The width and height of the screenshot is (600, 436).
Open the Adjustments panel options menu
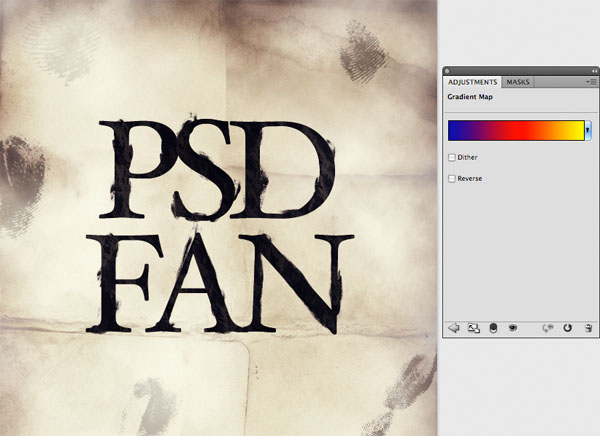(x=592, y=82)
